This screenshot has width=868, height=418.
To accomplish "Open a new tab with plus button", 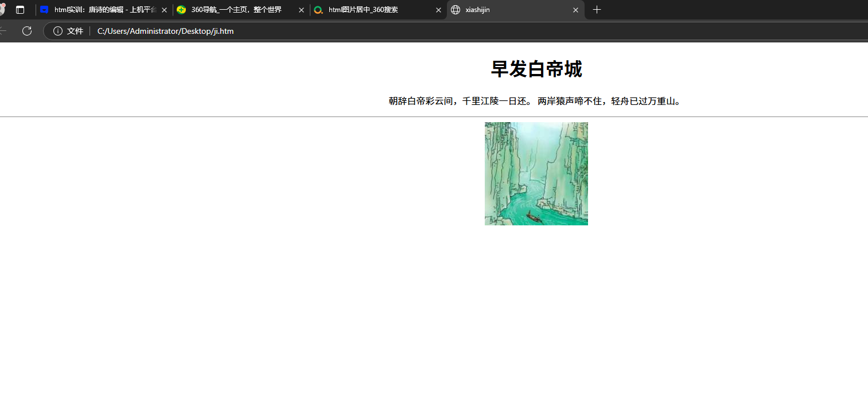I will click(x=597, y=10).
